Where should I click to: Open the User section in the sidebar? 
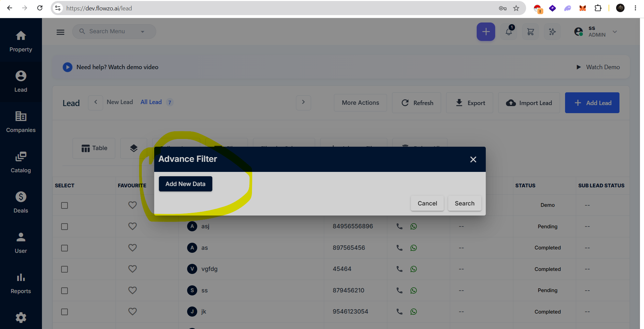21,243
